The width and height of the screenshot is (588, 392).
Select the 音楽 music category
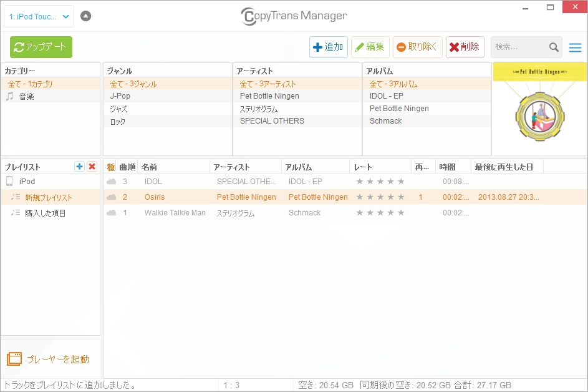coord(51,96)
